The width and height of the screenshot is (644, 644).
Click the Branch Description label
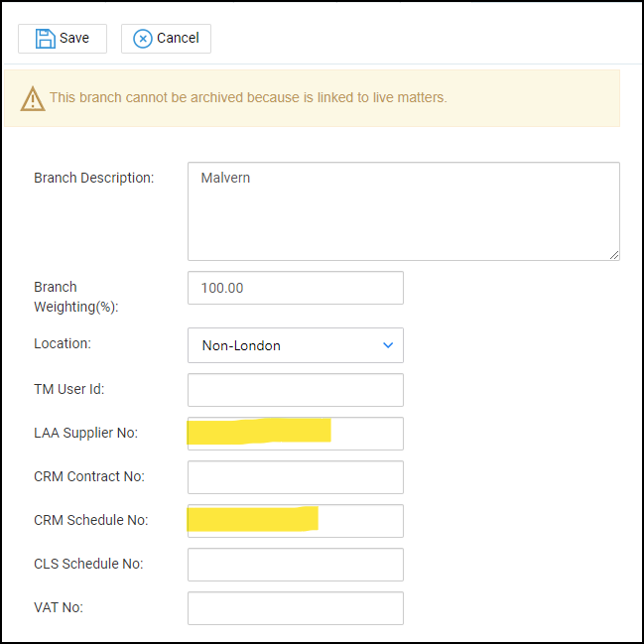(94, 179)
